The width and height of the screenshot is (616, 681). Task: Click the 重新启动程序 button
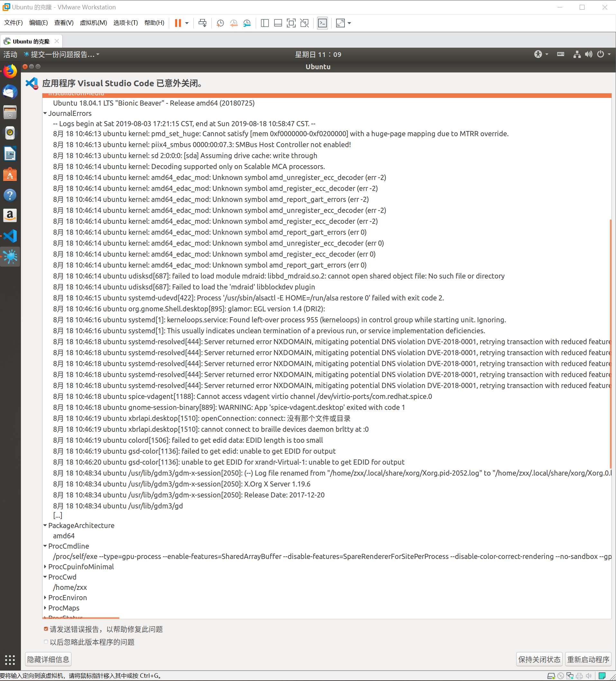[588, 659]
